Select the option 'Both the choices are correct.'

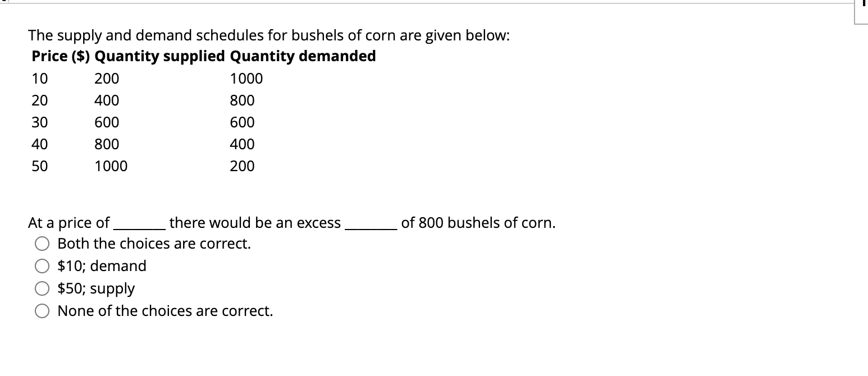pyautogui.click(x=153, y=243)
